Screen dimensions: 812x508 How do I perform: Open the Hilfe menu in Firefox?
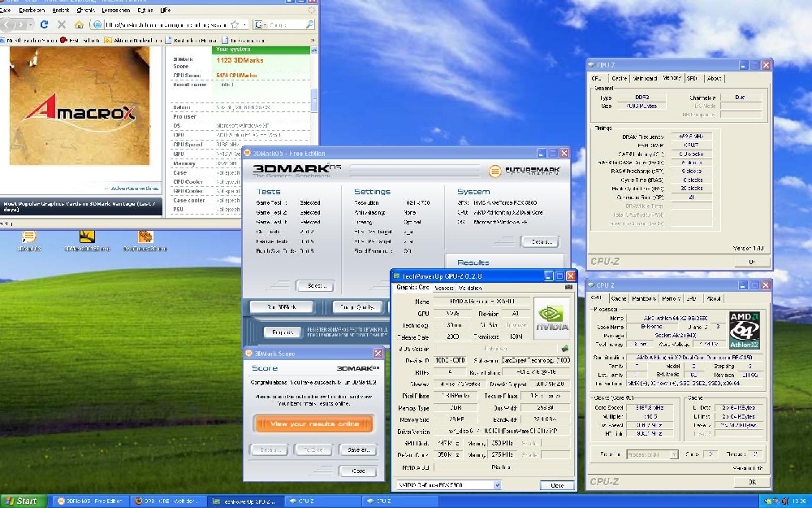(166, 10)
